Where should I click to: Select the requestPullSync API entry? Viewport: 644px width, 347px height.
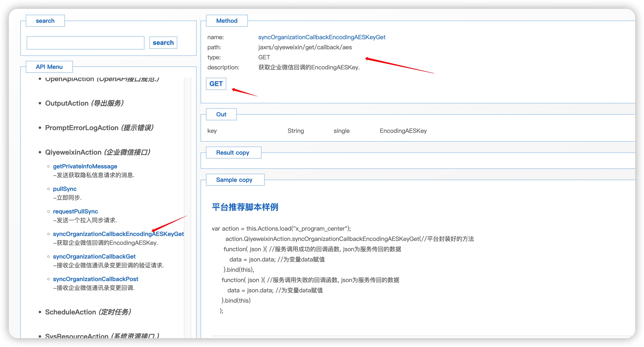point(75,211)
